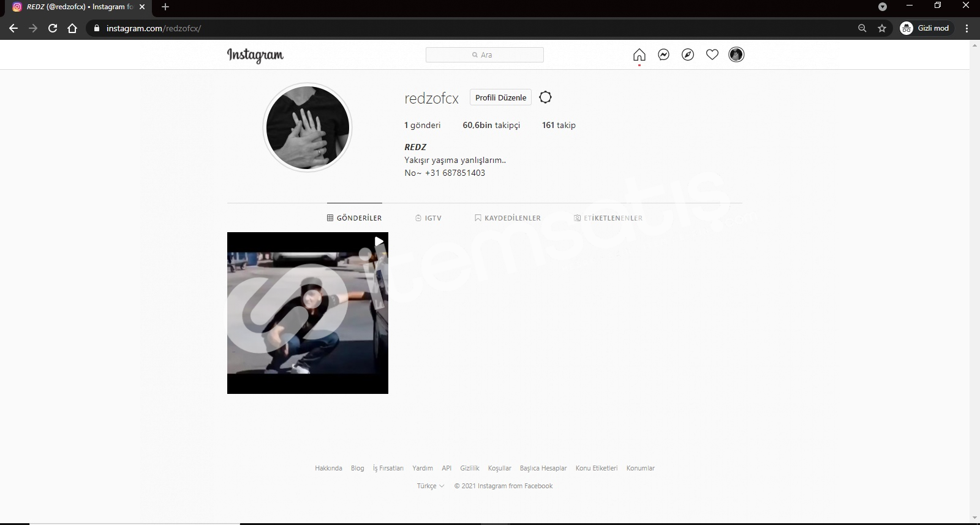Click the Instagram logo
The image size is (980, 525).
[x=255, y=55]
